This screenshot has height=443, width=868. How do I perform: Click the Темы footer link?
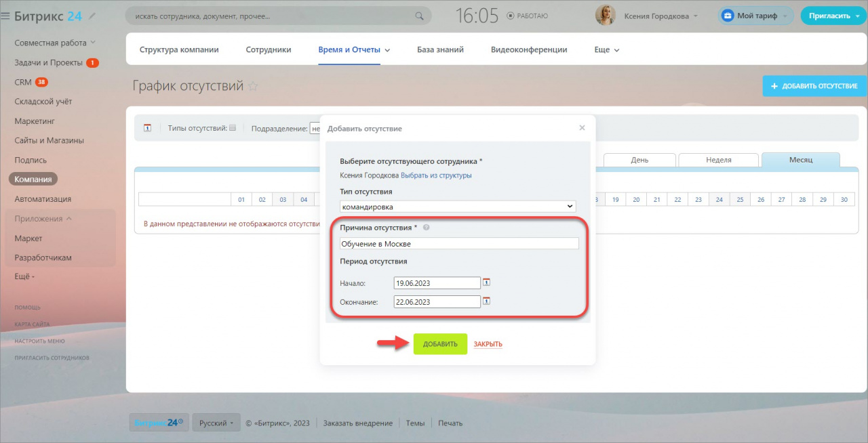[415, 423]
